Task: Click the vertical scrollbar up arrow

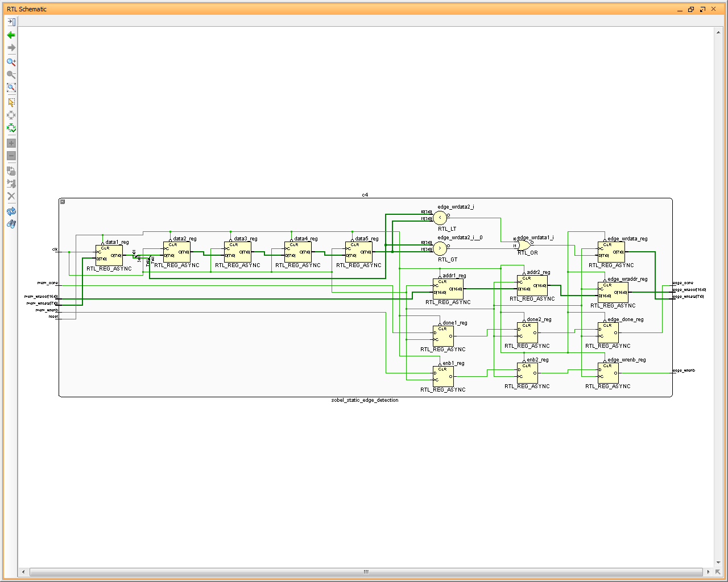Action: 719,32
